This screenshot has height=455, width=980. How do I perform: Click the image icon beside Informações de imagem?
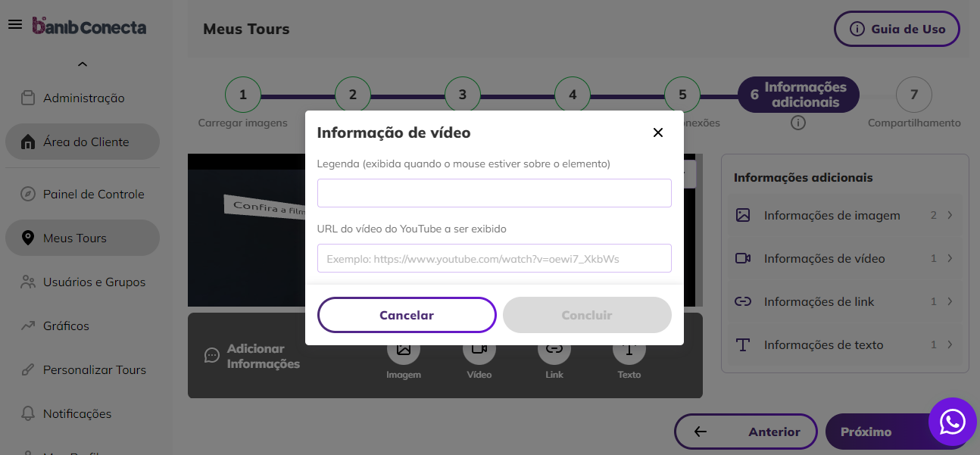743,215
